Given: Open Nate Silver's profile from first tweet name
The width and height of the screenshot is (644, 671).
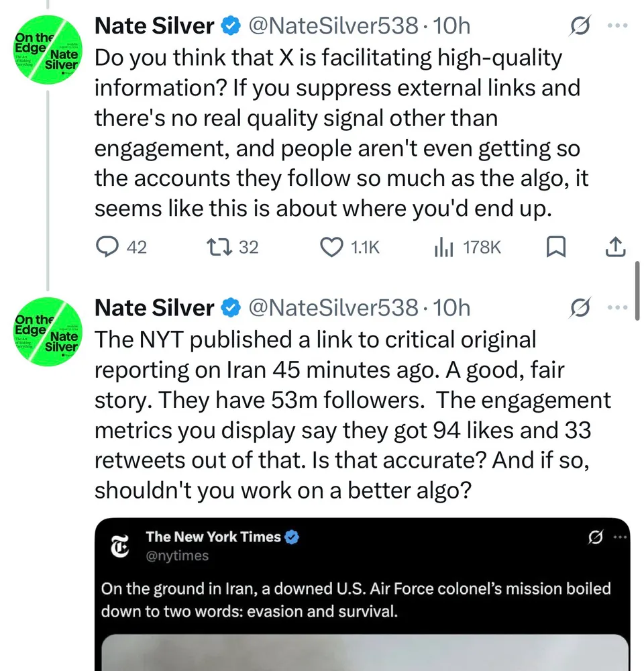Looking at the screenshot, I should [154, 26].
